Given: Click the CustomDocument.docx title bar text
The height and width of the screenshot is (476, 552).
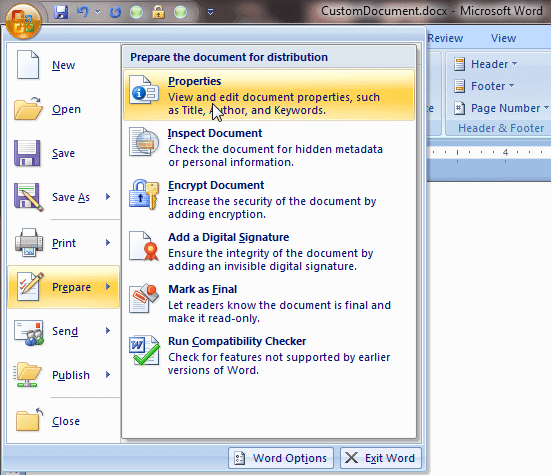Looking at the screenshot, I should 384,11.
